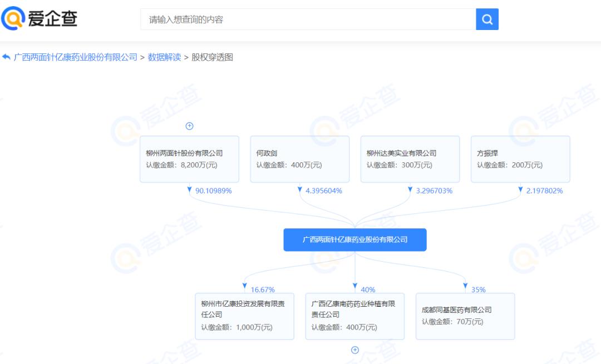The image size is (601, 364).
Task: Open 广西亿康南药药业种植有限责任公司 card
Action: pos(355,316)
